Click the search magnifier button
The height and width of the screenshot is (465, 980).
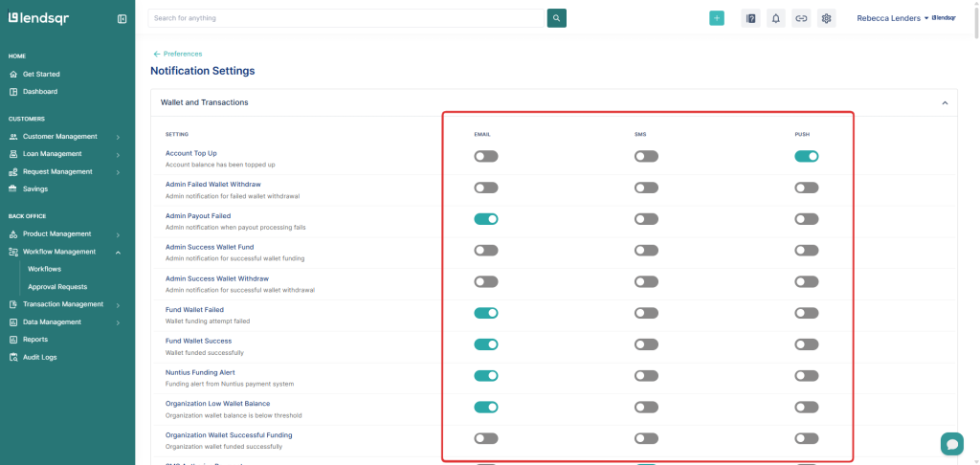[557, 18]
